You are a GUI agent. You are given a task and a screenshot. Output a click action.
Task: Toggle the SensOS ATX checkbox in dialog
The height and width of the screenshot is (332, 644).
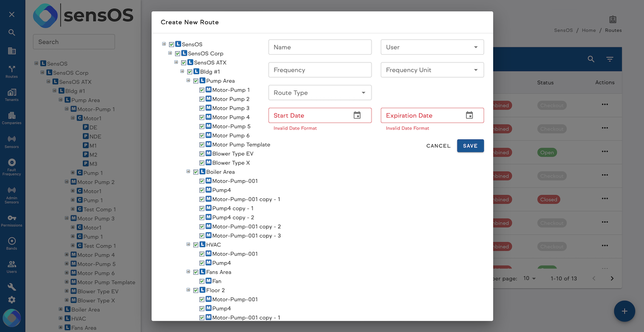184,63
